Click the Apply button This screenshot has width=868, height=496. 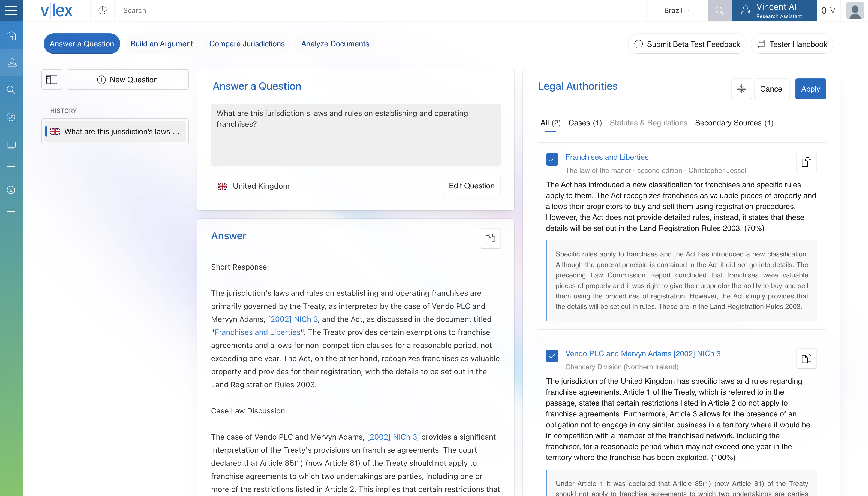coord(810,89)
